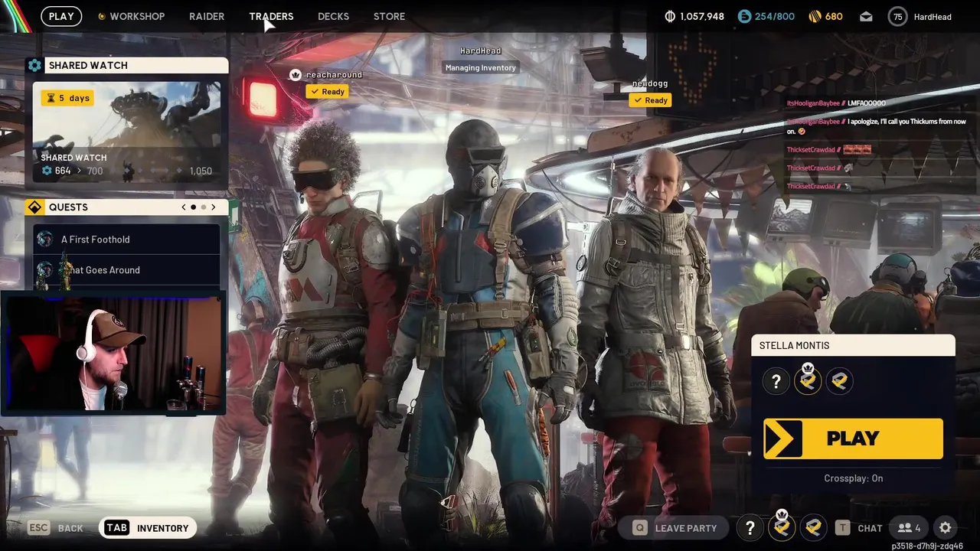This screenshot has height=551, width=980.
Task: Open the HardHead profile name in top bar
Action: (x=933, y=16)
